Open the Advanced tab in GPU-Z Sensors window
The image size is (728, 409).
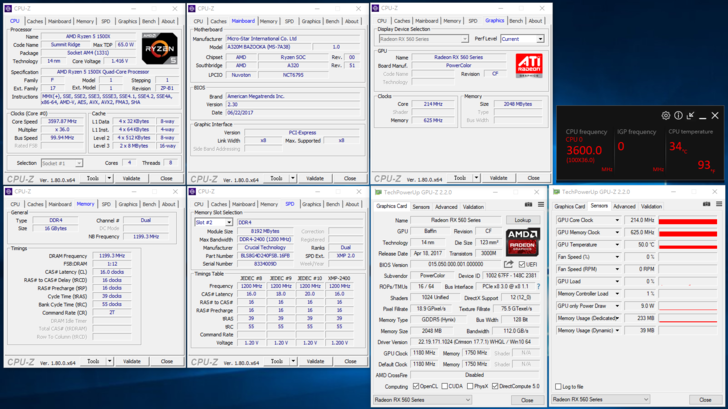click(624, 207)
